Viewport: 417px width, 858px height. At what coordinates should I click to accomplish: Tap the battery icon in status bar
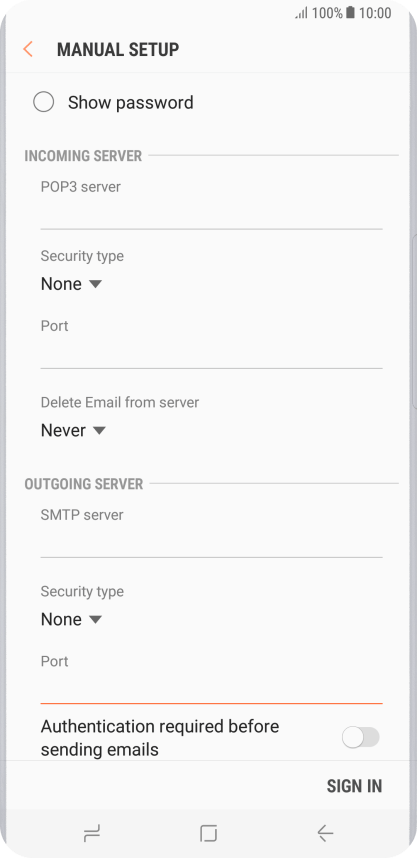350,13
